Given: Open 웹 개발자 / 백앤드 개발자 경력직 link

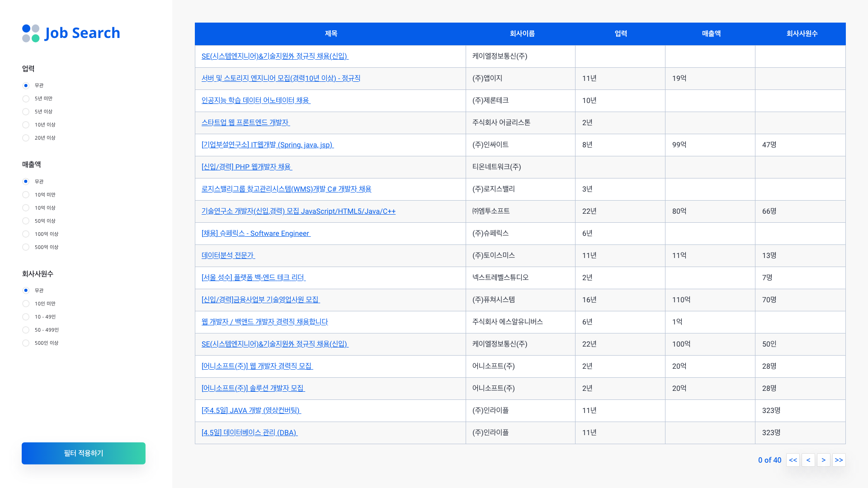Looking at the screenshot, I should point(265,322).
